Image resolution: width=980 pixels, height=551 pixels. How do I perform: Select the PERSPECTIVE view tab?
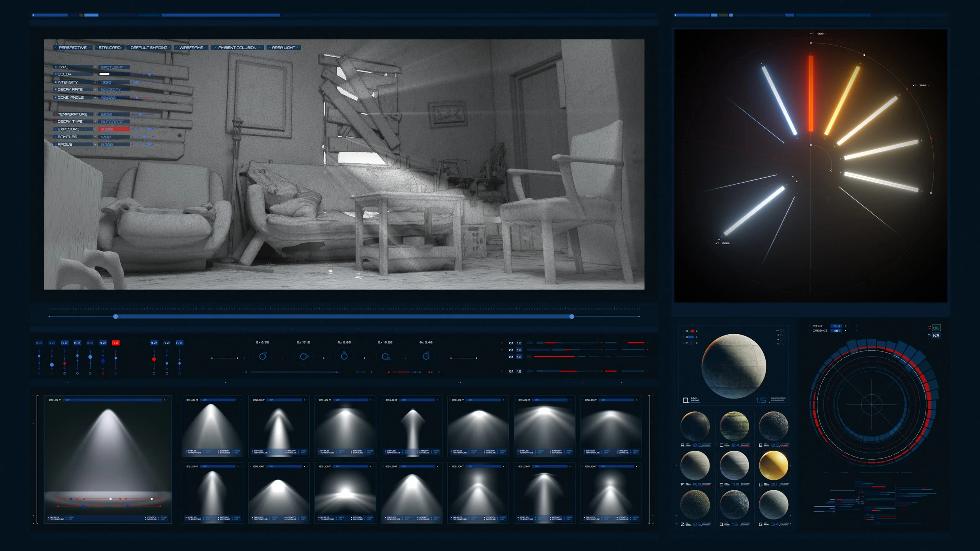(x=73, y=47)
